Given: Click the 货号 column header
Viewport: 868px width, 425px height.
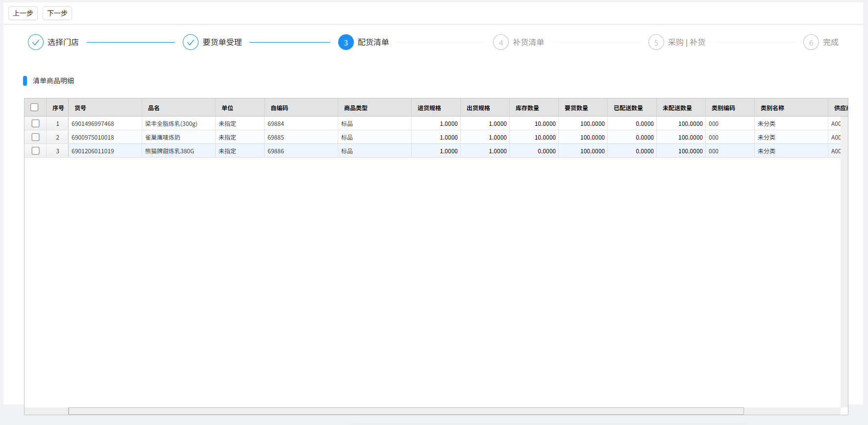Looking at the screenshot, I should [x=105, y=108].
